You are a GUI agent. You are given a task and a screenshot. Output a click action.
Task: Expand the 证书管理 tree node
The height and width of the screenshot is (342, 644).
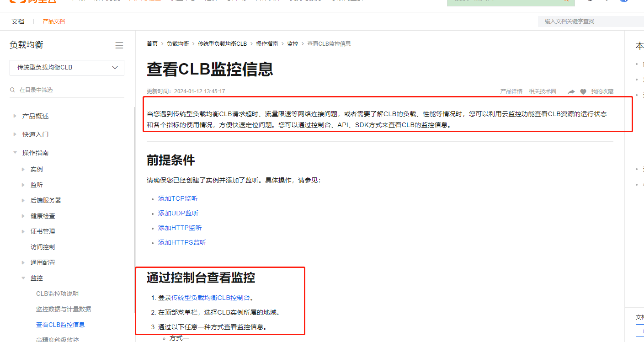click(x=23, y=231)
